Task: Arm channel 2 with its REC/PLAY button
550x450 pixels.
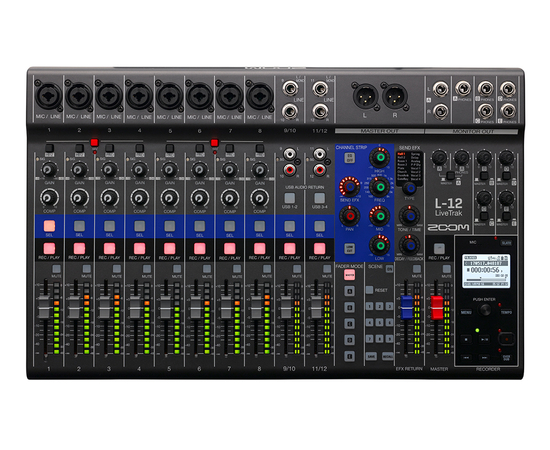Action: click(79, 249)
